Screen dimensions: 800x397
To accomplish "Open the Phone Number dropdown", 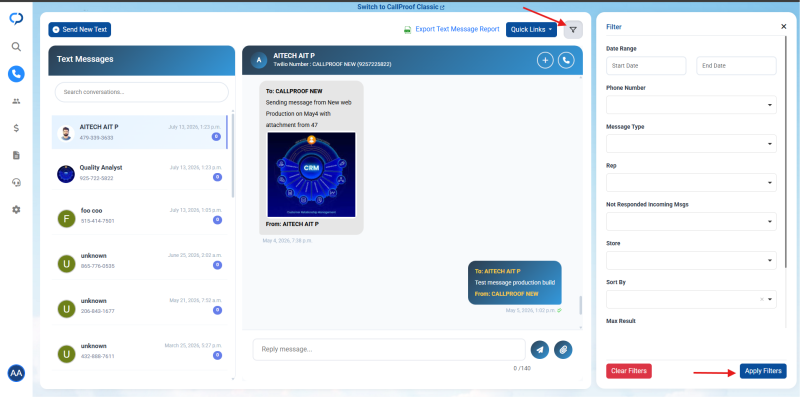I will (x=691, y=105).
